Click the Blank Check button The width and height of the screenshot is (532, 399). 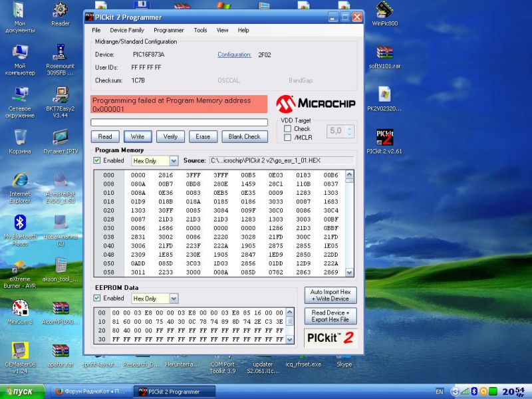[x=245, y=137]
